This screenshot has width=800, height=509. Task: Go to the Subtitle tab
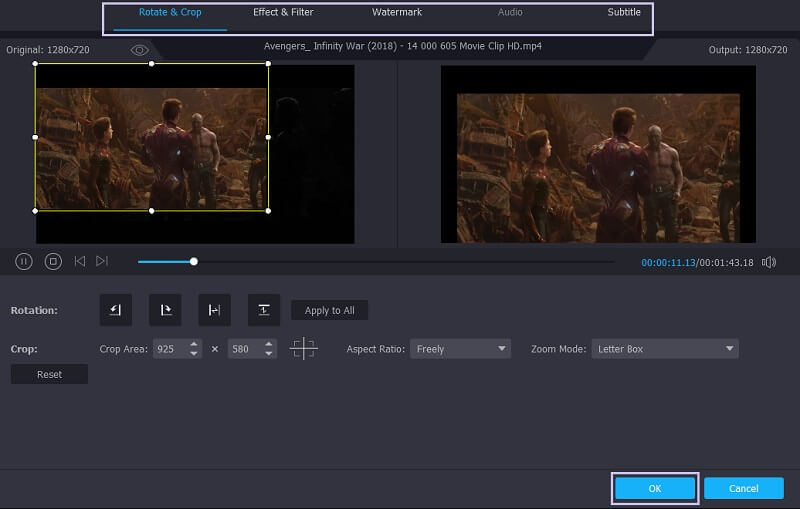click(624, 13)
